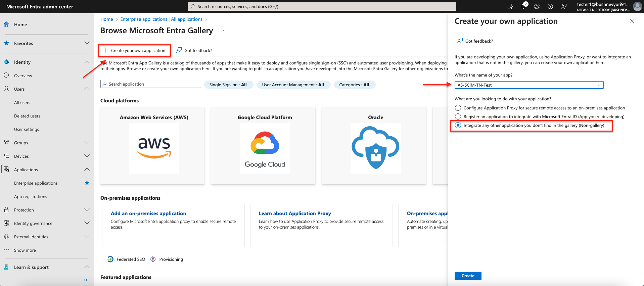Toggle favorite star on Enterprise applications
644x286 pixels.
pos(87,183)
